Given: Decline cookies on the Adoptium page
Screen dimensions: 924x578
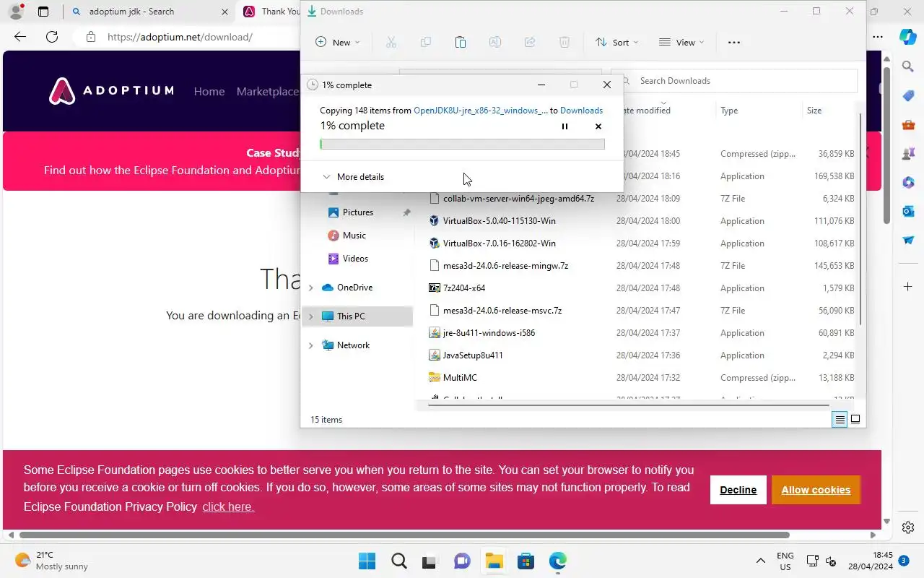Looking at the screenshot, I should click(x=738, y=490).
